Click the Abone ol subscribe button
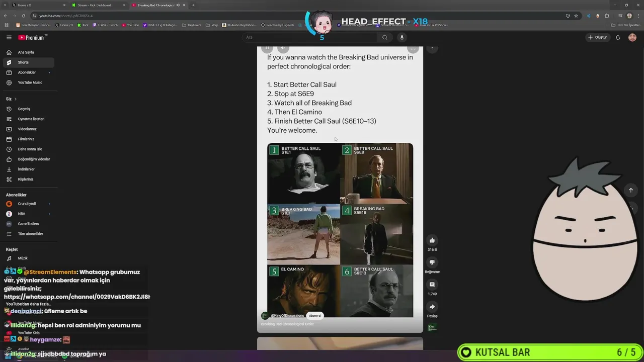Viewport: 644px width, 362px height. click(315, 316)
